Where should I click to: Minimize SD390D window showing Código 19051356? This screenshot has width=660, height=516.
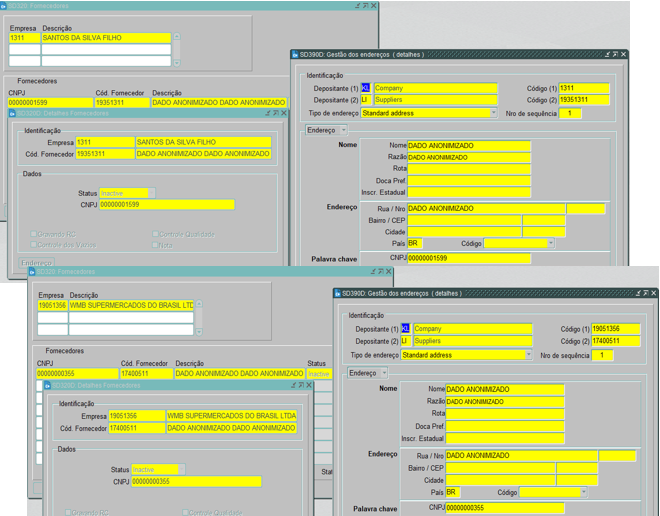pyautogui.click(x=638, y=293)
